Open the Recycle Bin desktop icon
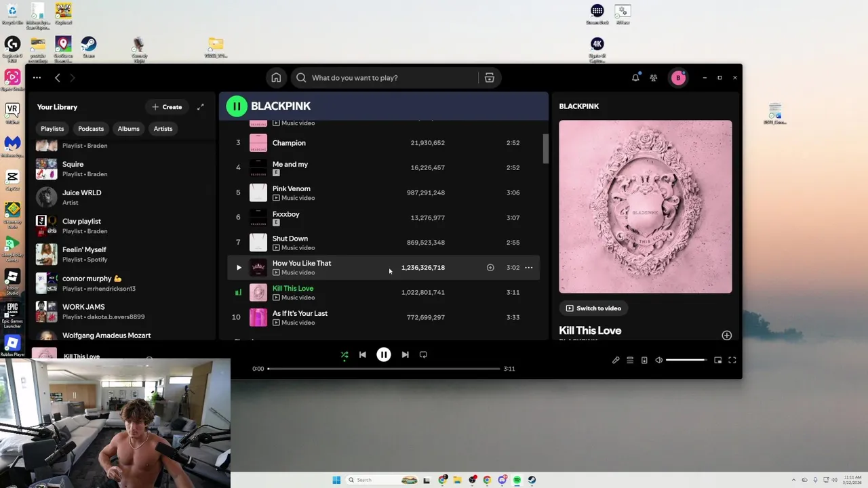868x488 pixels. click(12, 14)
